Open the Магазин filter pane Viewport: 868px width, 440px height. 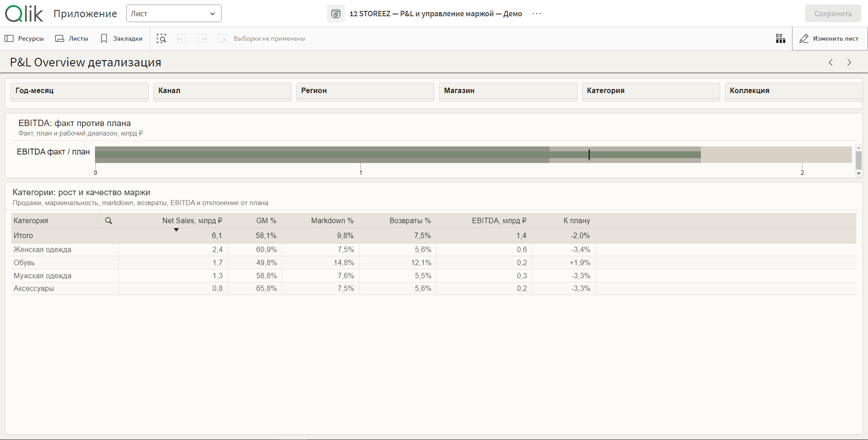point(508,91)
